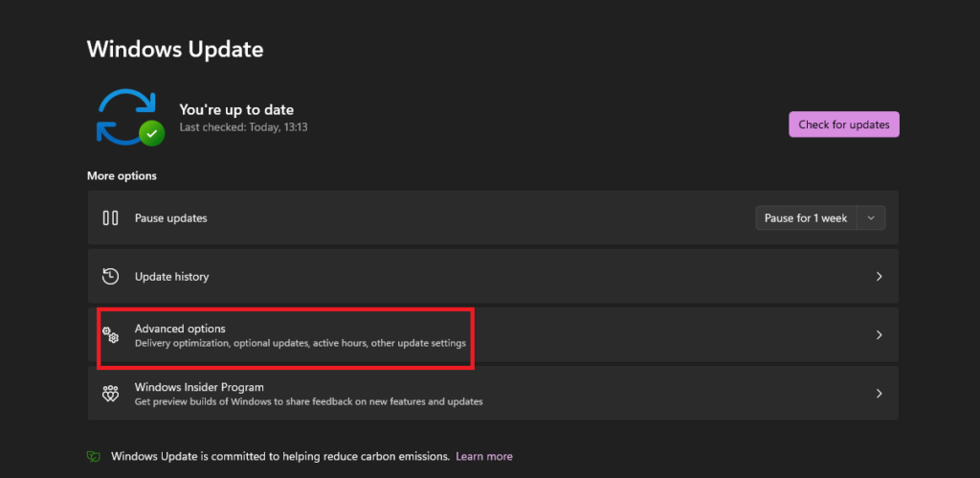This screenshot has width=980, height=478.
Task: Click the pause icon beside Pause updates
Action: [x=110, y=218]
